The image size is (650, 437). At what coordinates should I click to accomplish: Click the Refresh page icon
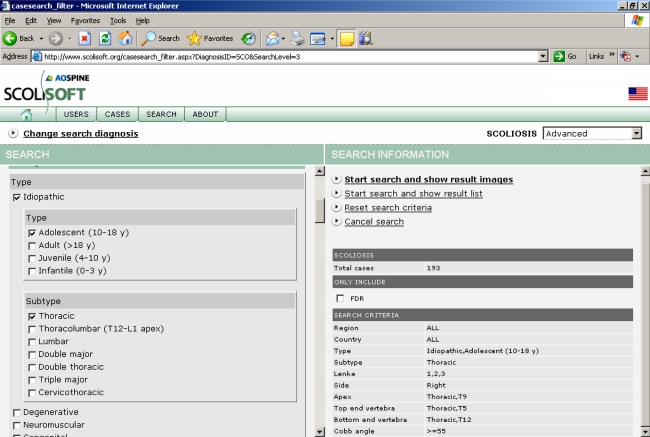[105, 39]
